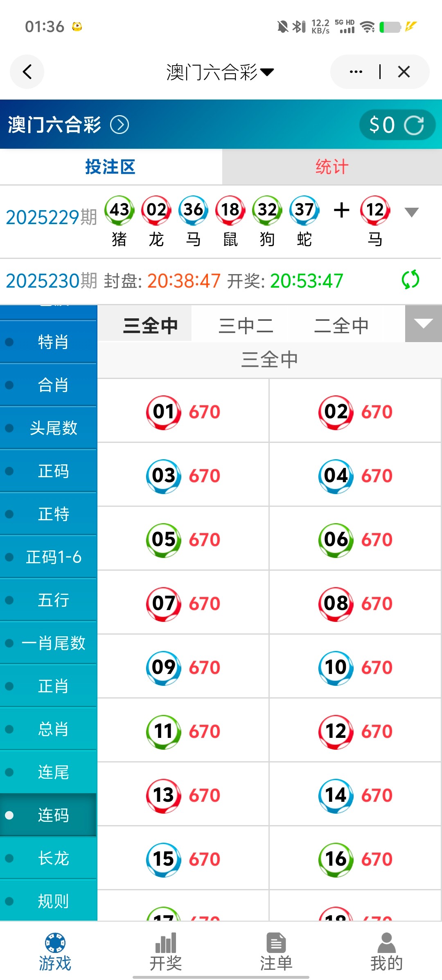Select number ball 15
Viewport: 442px width, 980px height.
click(x=163, y=859)
